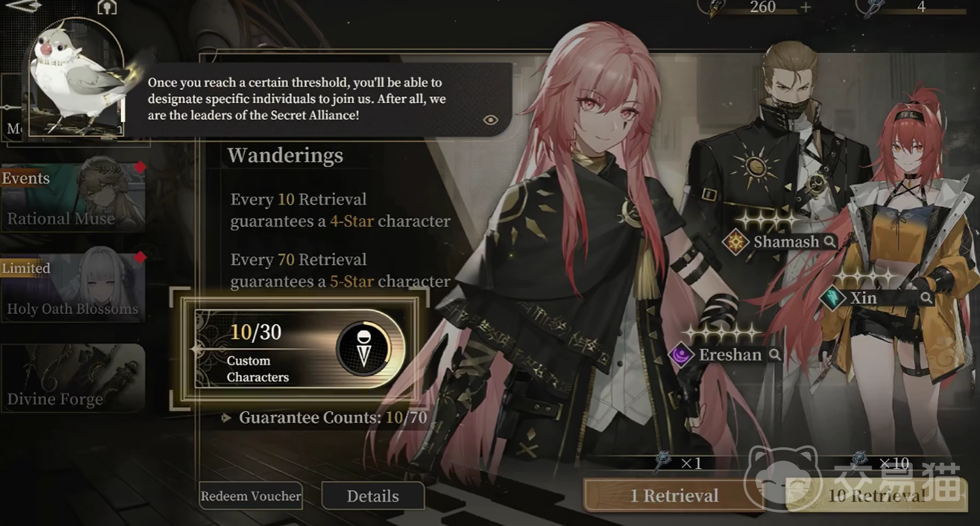Perform 1 Retrieval
This screenshot has width=980, height=526.
coord(674,496)
